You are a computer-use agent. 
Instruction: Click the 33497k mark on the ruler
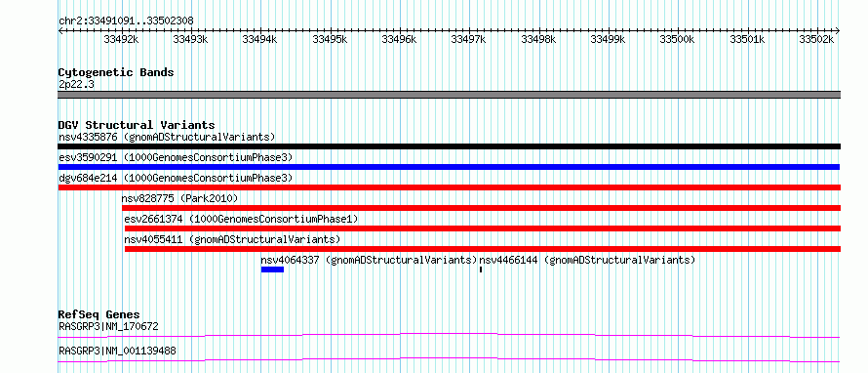pos(468,39)
